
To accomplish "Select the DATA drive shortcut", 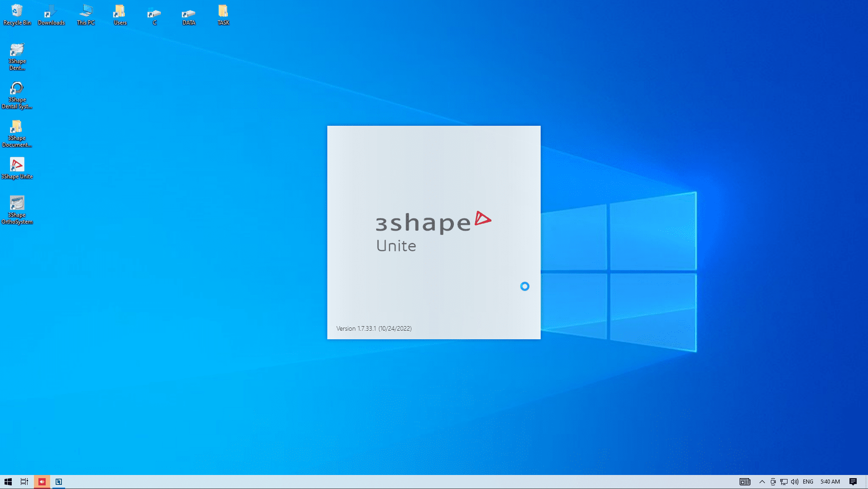I will tap(189, 13).
